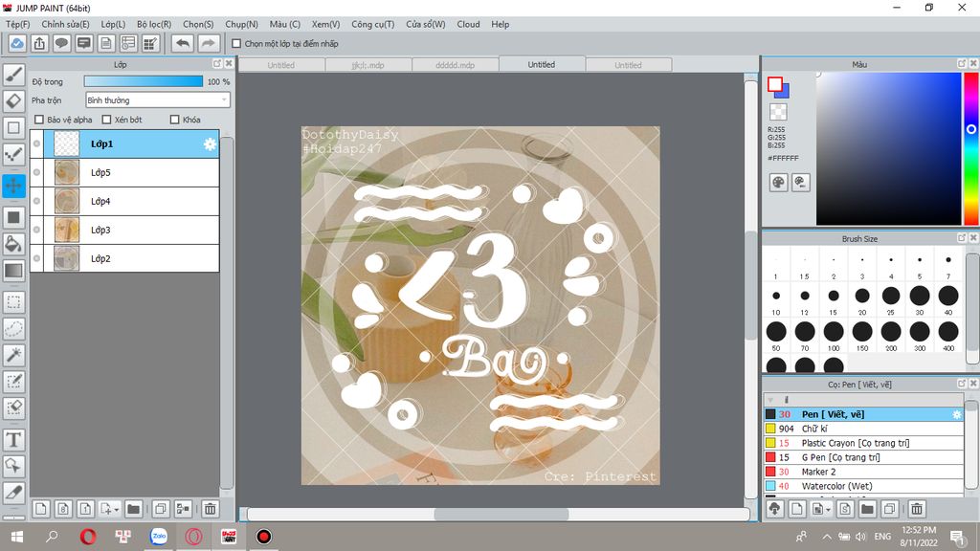Click the Undo arrow in toolbar
The width and height of the screenshot is (980, 551).
coord(183,43)
